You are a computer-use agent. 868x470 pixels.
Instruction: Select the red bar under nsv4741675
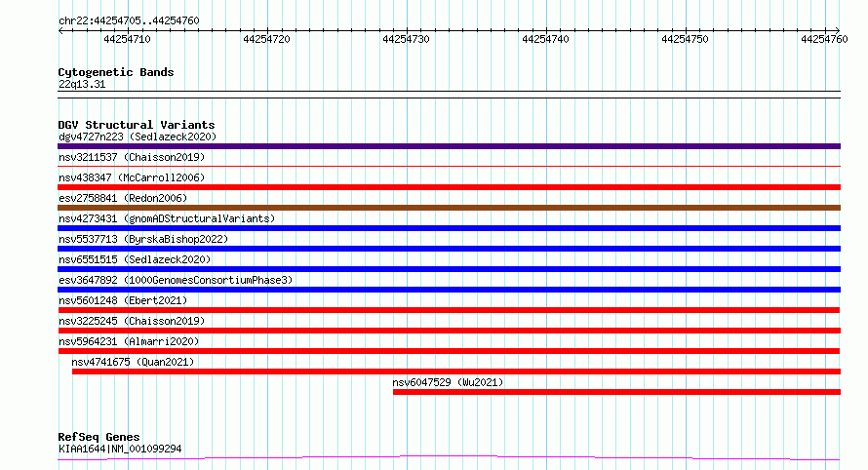coord(456,372)
